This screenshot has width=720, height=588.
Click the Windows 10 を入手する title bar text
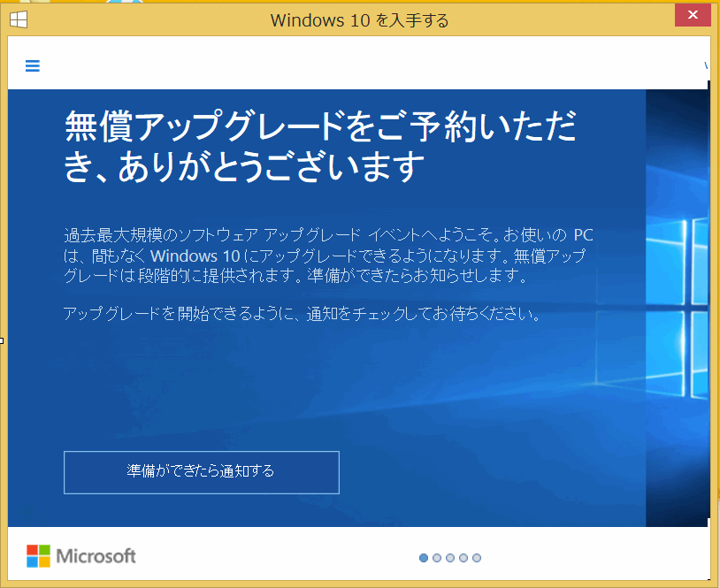coord(359,19)
